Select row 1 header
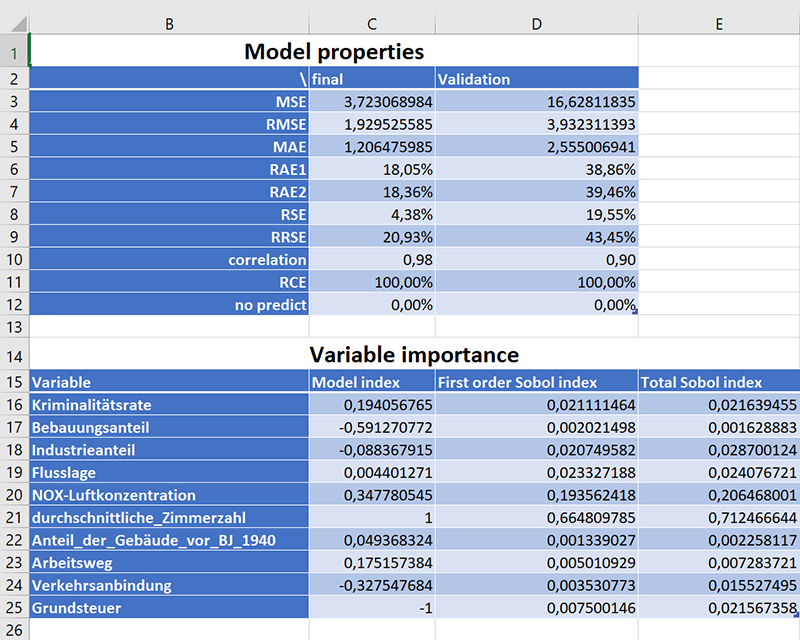 [x=14, y=51]
